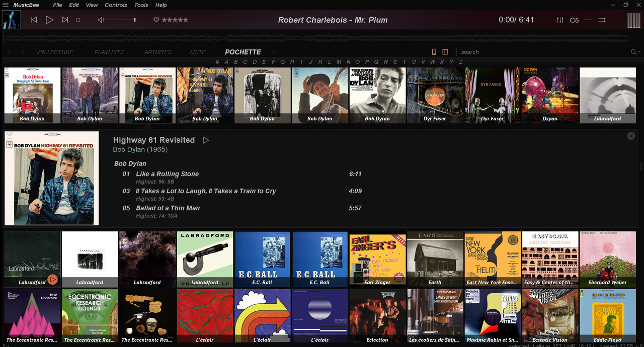This screenshot has width=644, height=347.
Task: Open the View menu
Action: click(92, 5)
